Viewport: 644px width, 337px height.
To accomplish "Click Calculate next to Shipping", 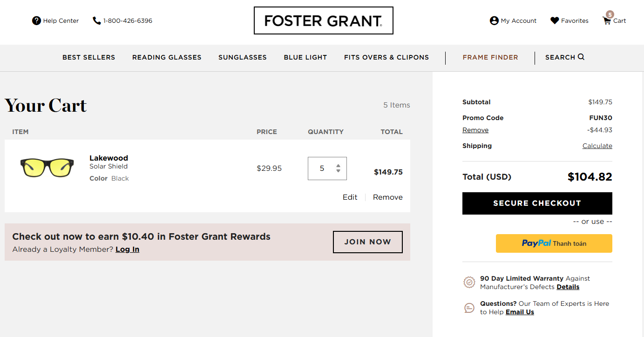I will pos(597,146).
